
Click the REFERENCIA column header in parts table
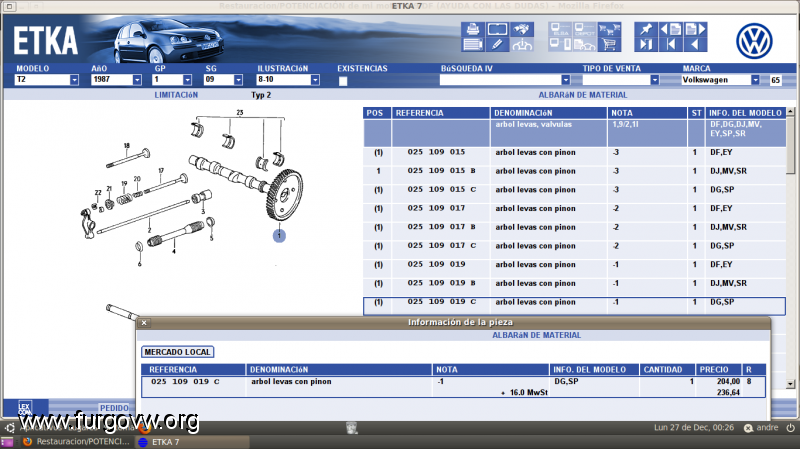coord(440,113)
